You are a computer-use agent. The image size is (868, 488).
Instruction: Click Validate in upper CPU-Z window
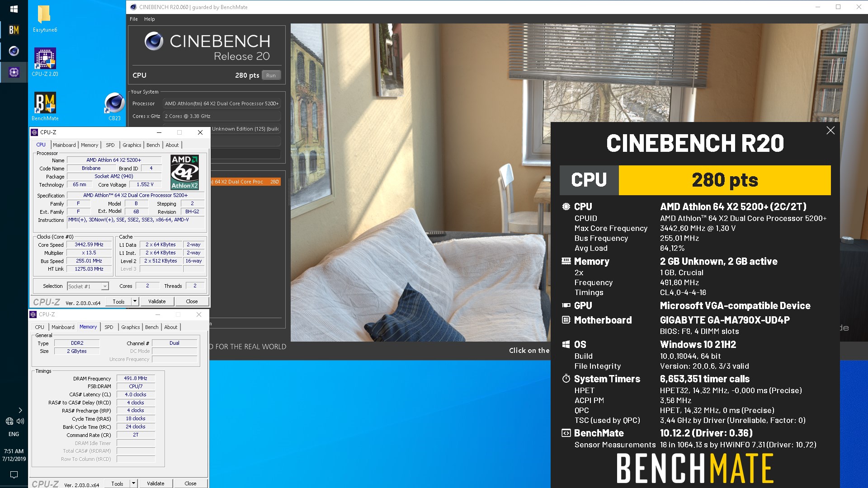(157, 301)
